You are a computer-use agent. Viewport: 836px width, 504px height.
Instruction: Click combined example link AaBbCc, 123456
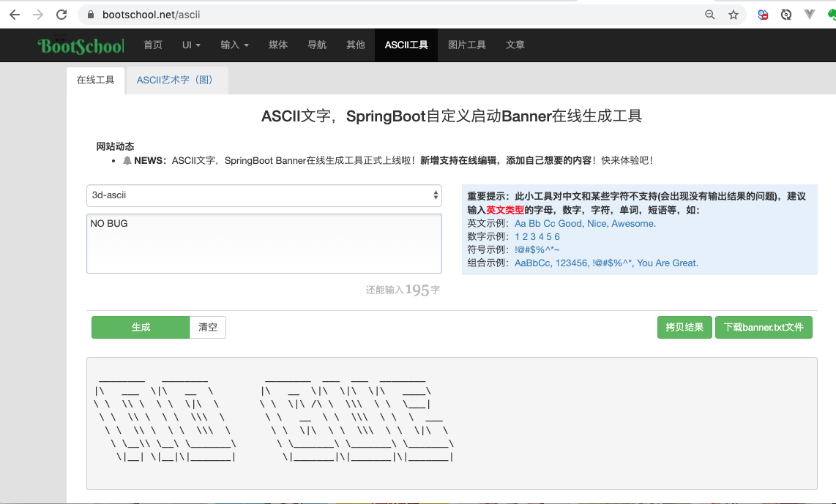606,263
